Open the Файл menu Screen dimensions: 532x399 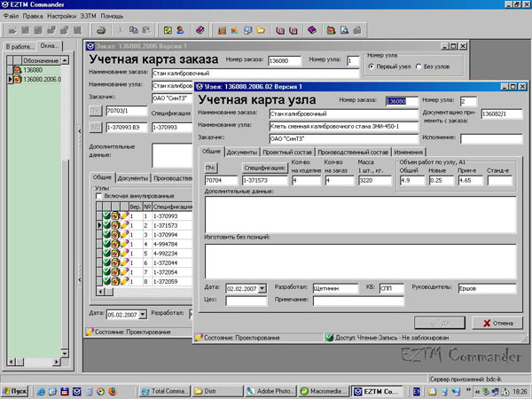(x=11, y=16)
